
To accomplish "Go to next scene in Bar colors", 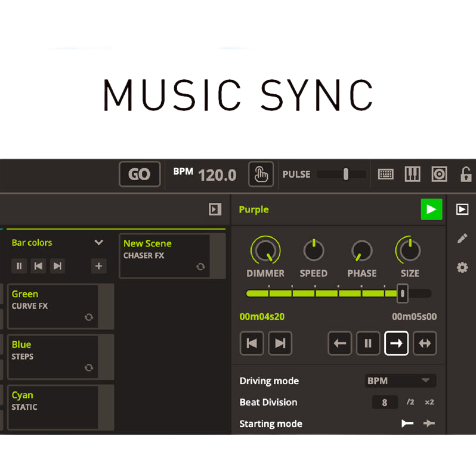I will tap(57, 266).
